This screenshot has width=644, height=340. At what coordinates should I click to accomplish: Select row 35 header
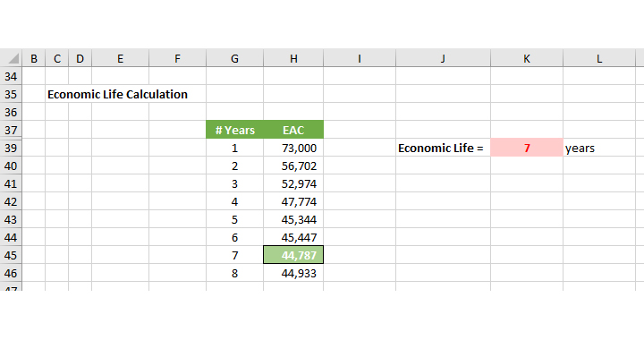coord(11,94)
